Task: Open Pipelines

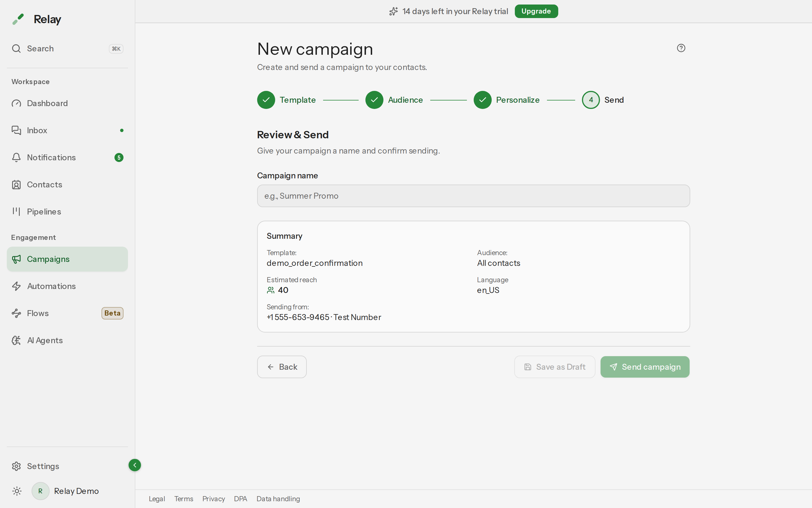Action: click(67, 212)
